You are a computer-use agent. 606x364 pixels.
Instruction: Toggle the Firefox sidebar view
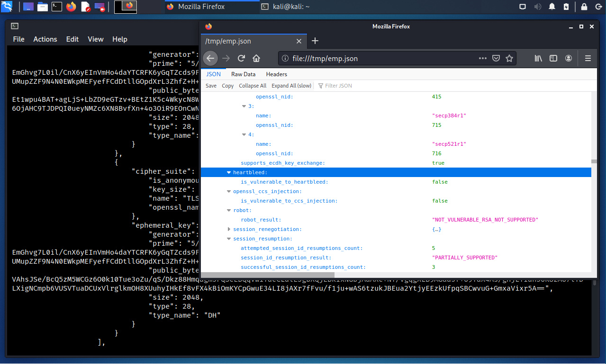tap(553, 58)
